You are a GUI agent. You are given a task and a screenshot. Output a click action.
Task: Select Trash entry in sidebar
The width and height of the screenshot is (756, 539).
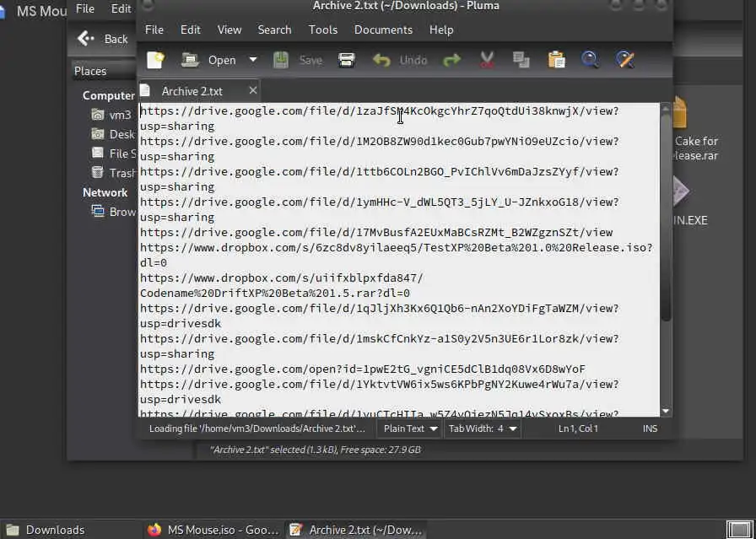[113, 173]
